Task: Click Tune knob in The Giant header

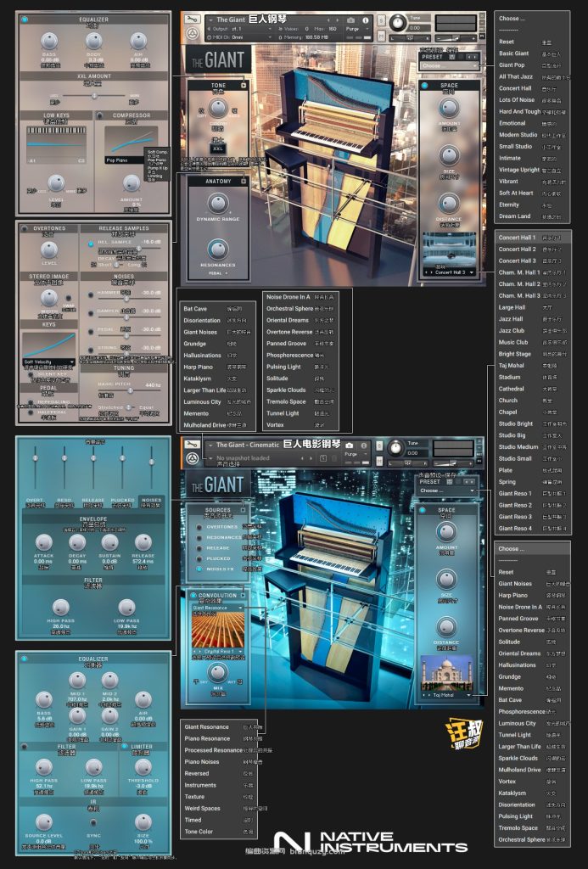Action: point(397,23)
